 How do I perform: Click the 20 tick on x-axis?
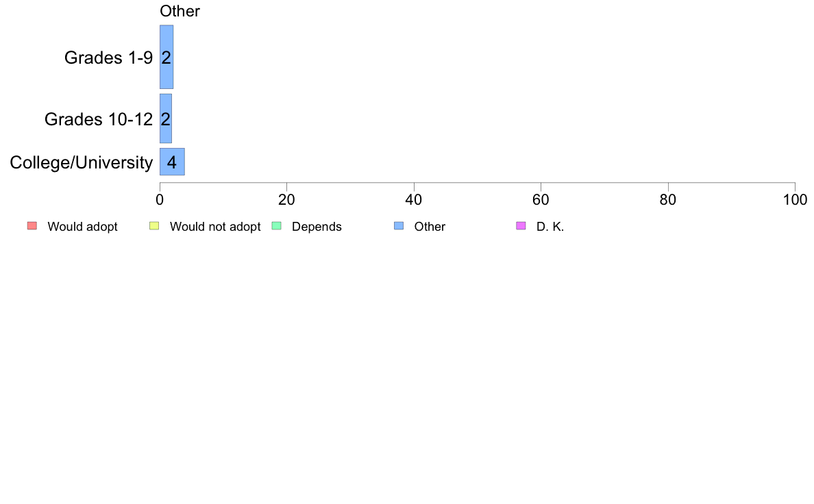coord(286,200)
